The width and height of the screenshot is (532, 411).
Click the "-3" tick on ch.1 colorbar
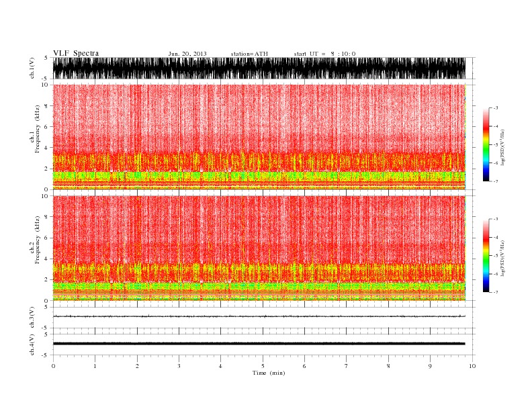pos(495,108)
